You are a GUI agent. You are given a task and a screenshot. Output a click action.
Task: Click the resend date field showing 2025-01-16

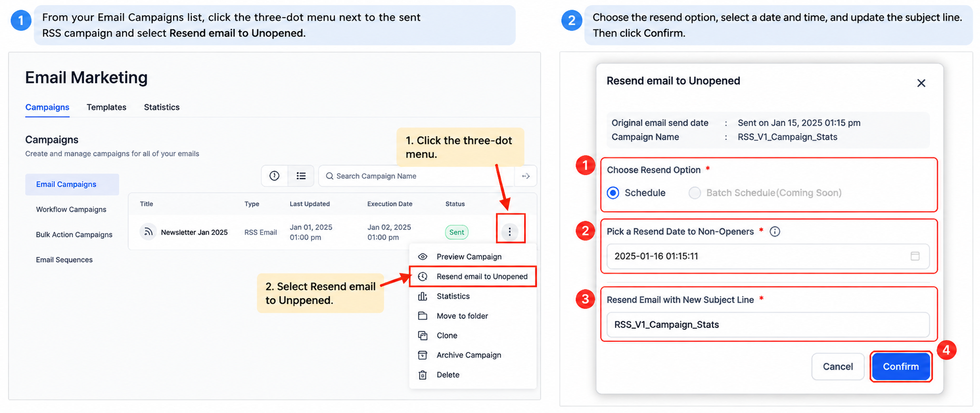click(768, 256)
